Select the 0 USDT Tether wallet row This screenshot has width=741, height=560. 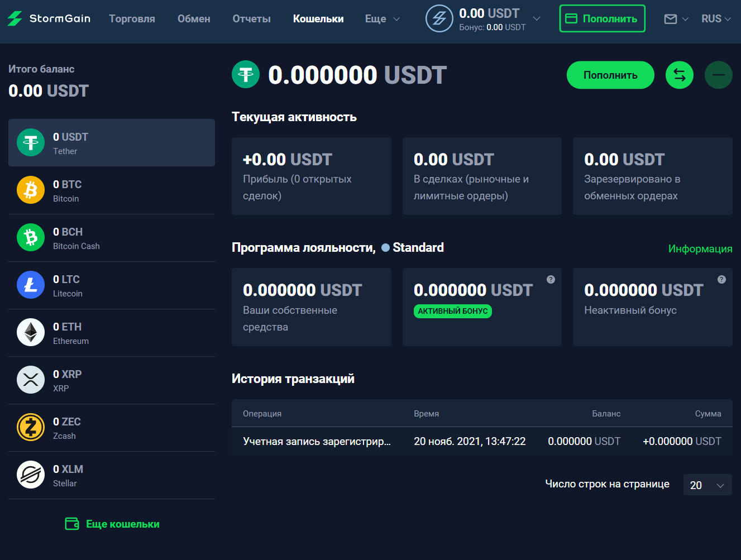tap(112, 142)
